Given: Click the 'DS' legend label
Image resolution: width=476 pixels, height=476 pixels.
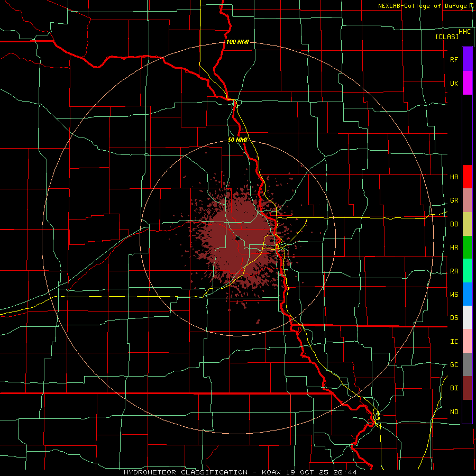Looking at the screenshot, I should coord(454,318).
